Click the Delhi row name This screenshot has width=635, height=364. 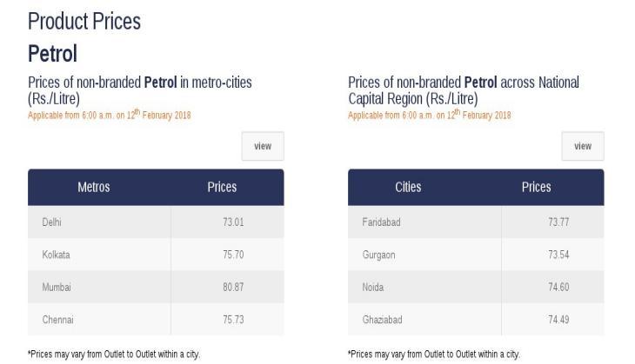[x=52, y=222]
